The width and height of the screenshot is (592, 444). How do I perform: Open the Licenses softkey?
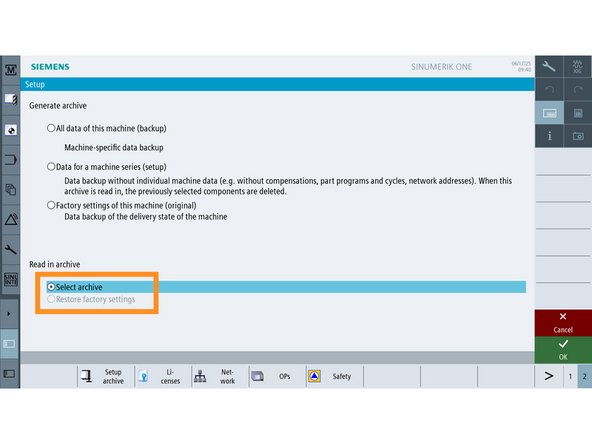(x=163, y=376)
